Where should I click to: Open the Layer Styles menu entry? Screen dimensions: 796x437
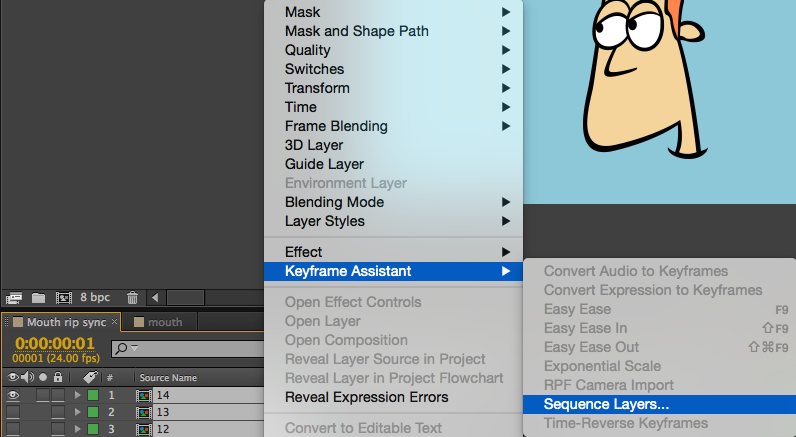coord(393,221)
